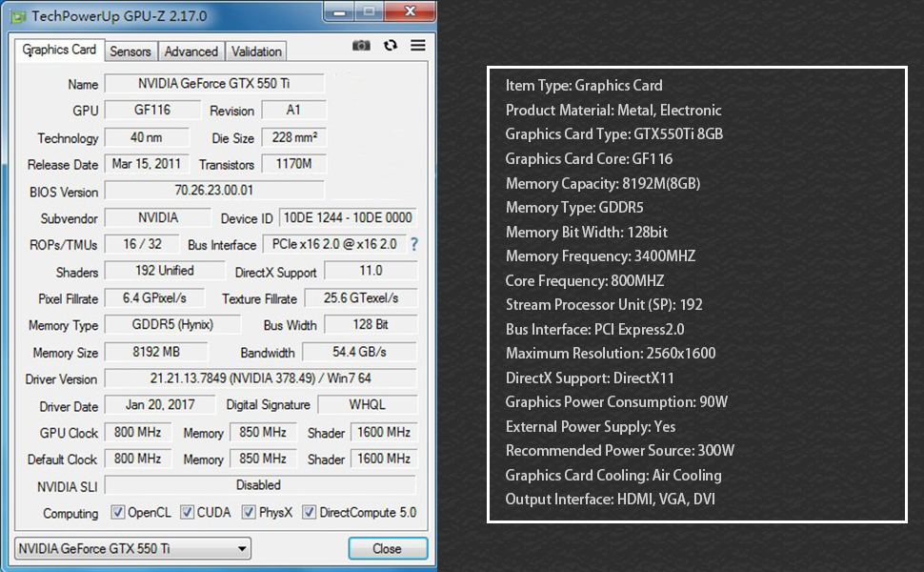924x572 pixels.
Task: Click the Bus Interface field PCIe x16 2.0
Action: tap(334, 244)
